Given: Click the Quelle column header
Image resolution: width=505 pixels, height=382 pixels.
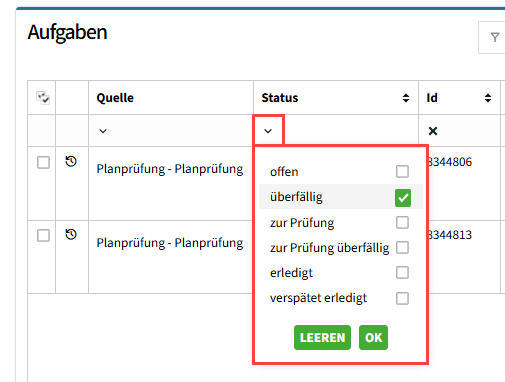Looking at the screenshot, I should click(115, 98).
